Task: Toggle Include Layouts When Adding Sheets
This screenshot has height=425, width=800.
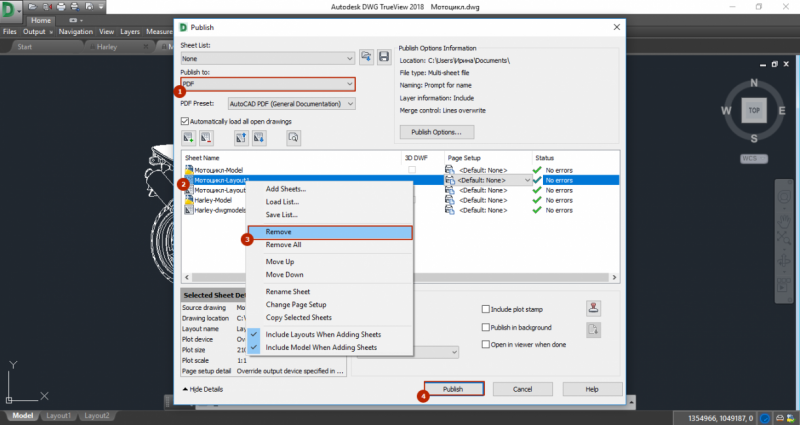Action: 323,335
